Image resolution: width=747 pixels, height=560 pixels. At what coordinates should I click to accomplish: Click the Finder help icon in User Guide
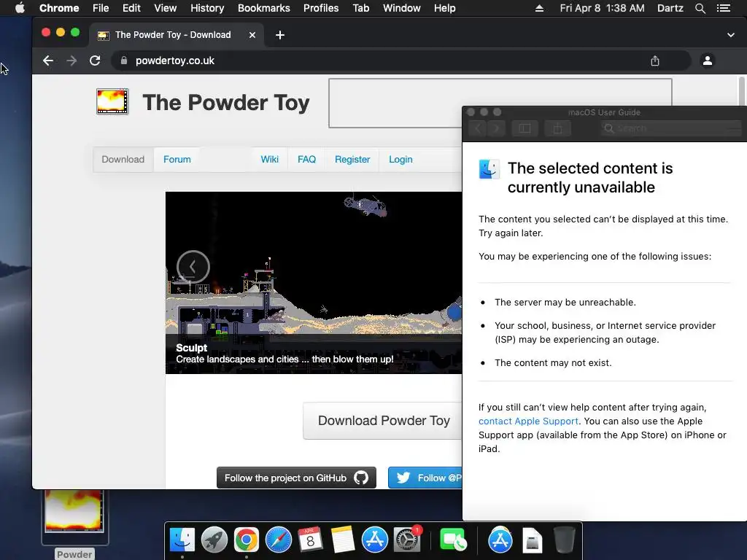[x=489, y=169]
